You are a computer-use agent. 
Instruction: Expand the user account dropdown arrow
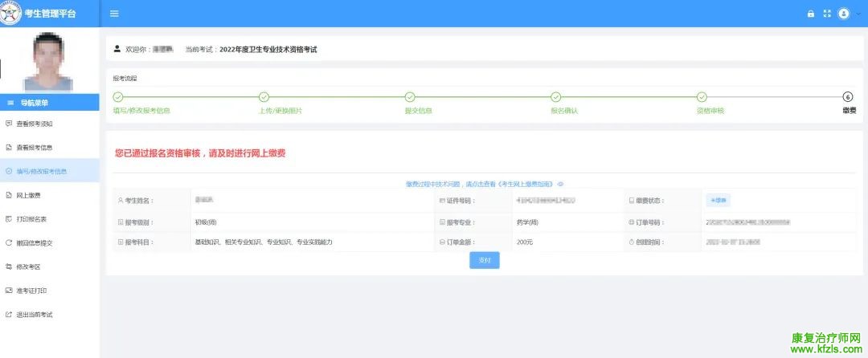tap(858, 14)
